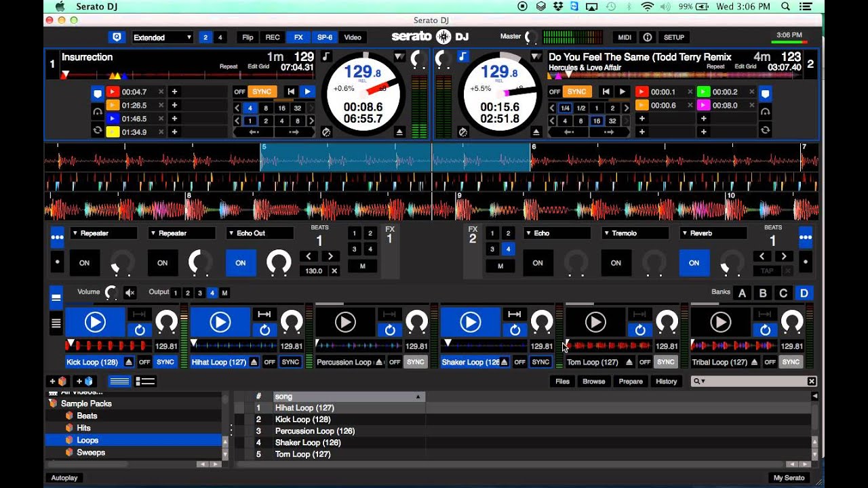
Task: Open the History panel tab
Action: [666, 382]
